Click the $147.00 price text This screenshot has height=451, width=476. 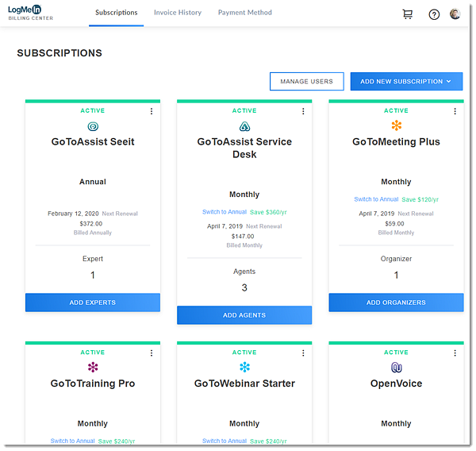243,237
